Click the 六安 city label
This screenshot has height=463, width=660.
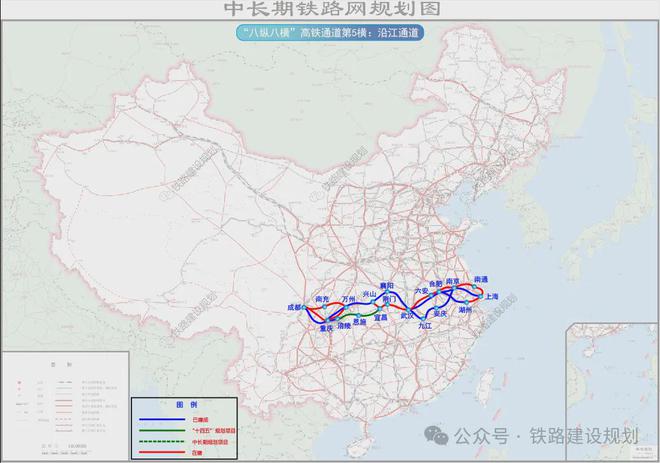(x=421, y=291)
